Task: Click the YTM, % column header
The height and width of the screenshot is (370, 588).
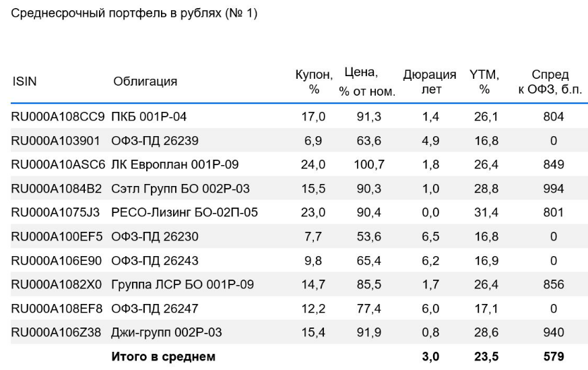Action: click(x=484, y=82)
